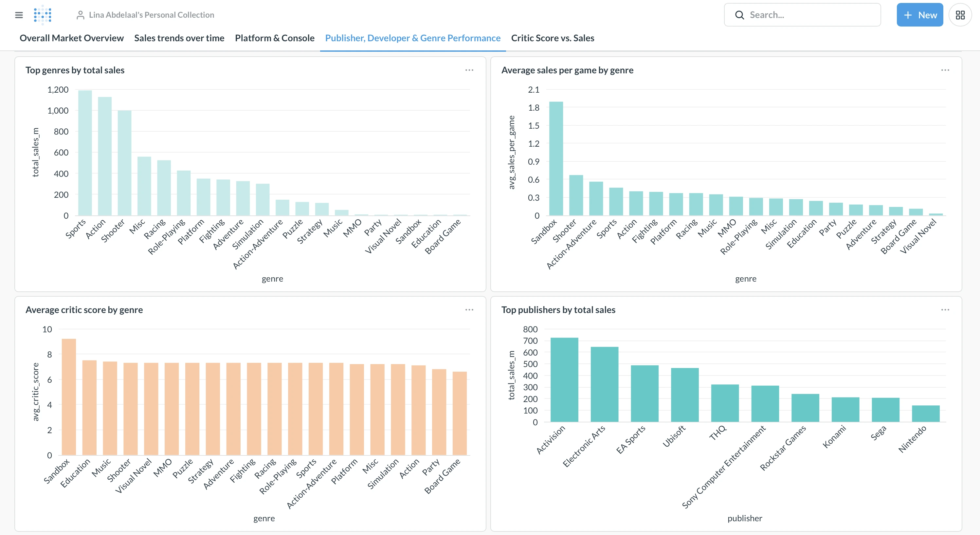Screen dimensions: 980x535
Task: Click the Top publishers by total sales title
Action: pyautogui.click(x=558, y=310)
